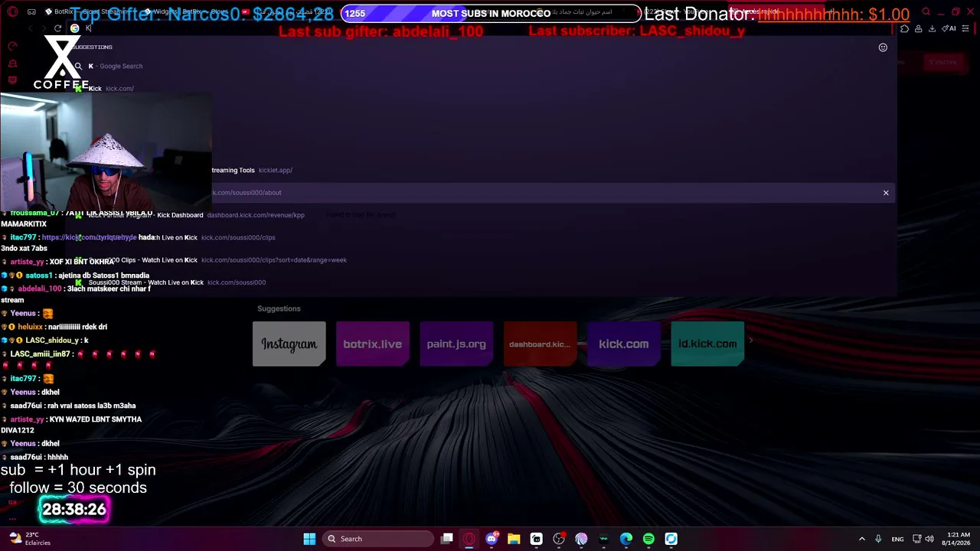Open the id.kick.com speed dial tile
980x551 pixels.
click(707, 344)
